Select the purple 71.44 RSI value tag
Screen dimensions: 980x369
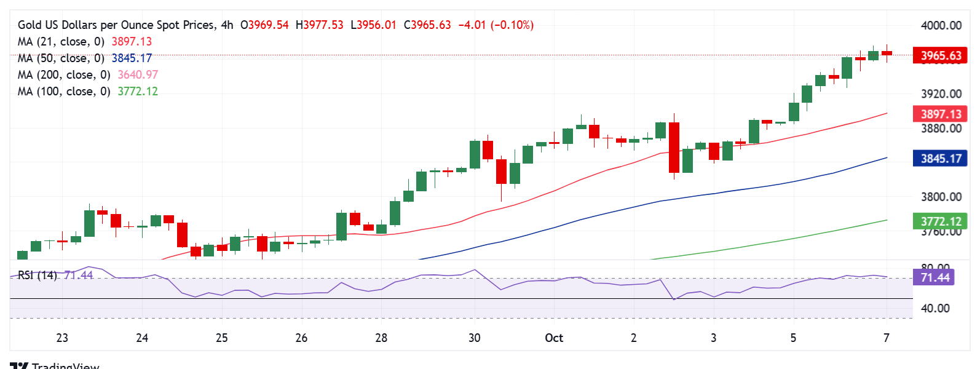[x=935, y=277]
